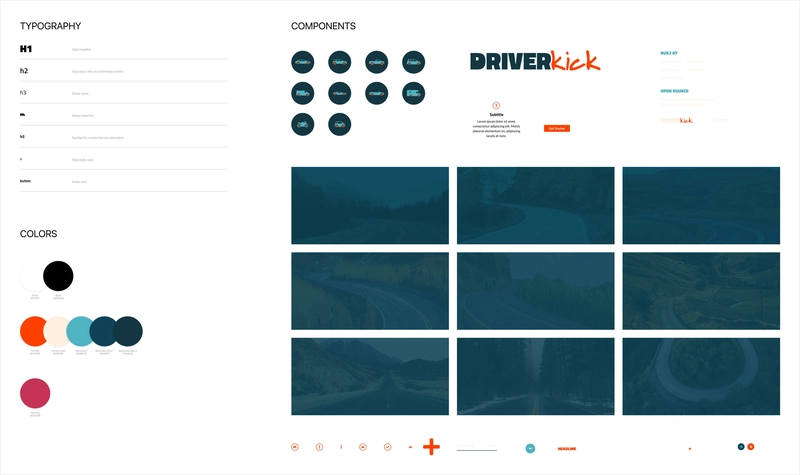Screen dimensions: 800x475
Task: Select the cargo van icon starting second row
Action: coord(303,93)
